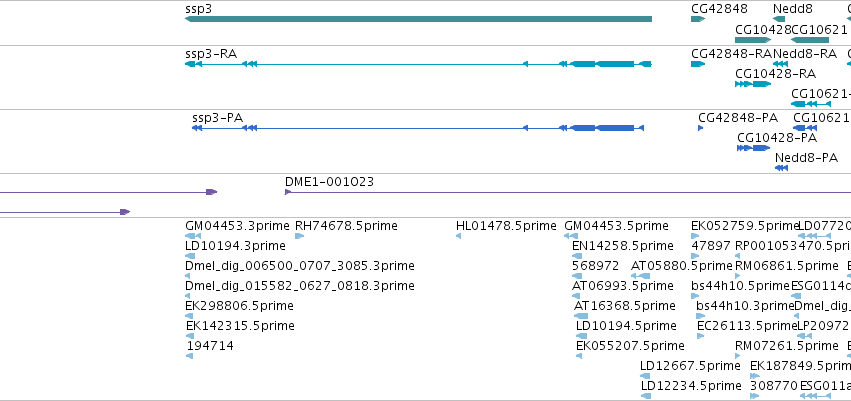This screenshot has width=851, height=401.
Task: Click RH74678.5prime EST label
Action: (x=346, y=226)
